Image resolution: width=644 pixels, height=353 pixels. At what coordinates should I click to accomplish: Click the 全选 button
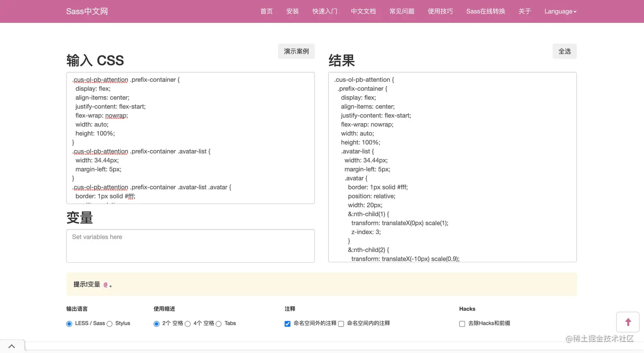(565, 51)
